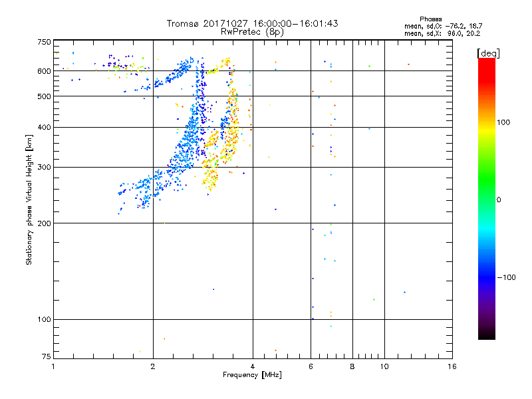Select the 'Phases' statistics heading
Viewport: 532px width, 399px height.
pyautogui.click(x=430, y=19)
